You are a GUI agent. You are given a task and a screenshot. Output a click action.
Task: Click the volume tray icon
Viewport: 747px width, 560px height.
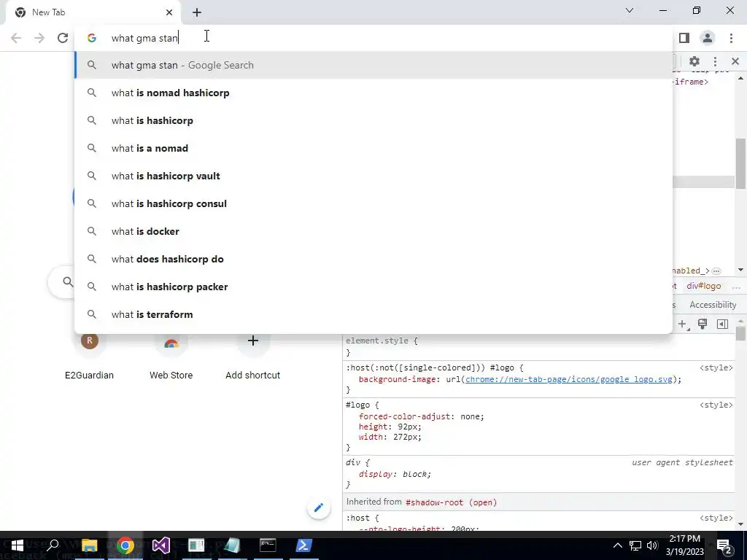click(x=652, y=545)
